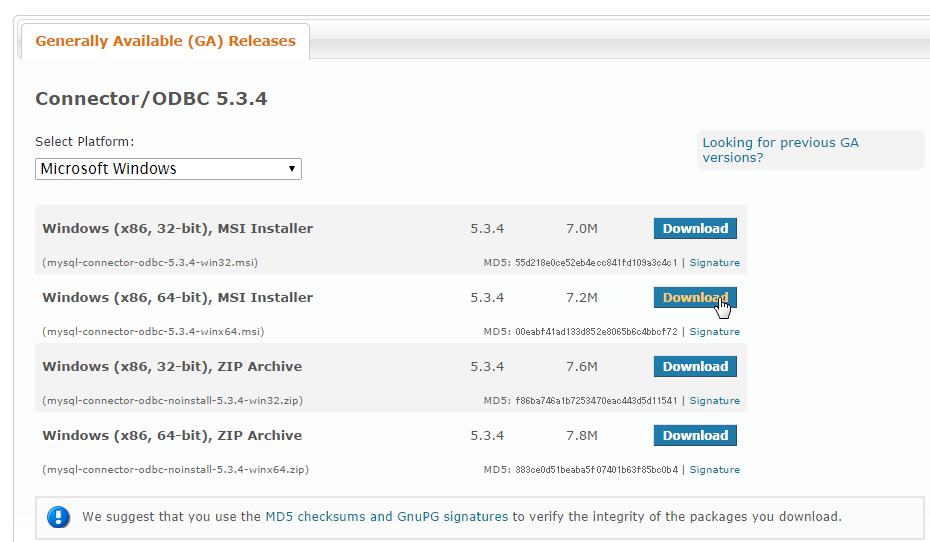Open Signature link for noinstall winx64.zip

coord(714,470)
